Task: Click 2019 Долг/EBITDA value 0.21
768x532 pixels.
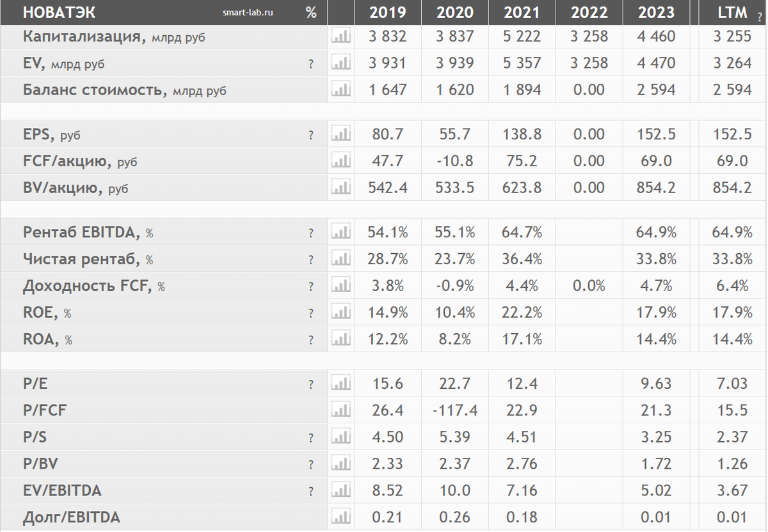Action: 388,517
